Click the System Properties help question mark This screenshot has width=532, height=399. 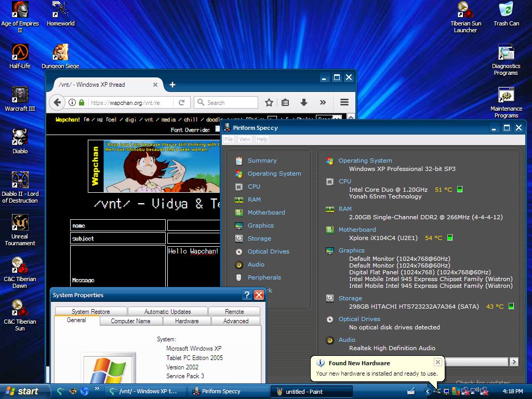[246, 295]
